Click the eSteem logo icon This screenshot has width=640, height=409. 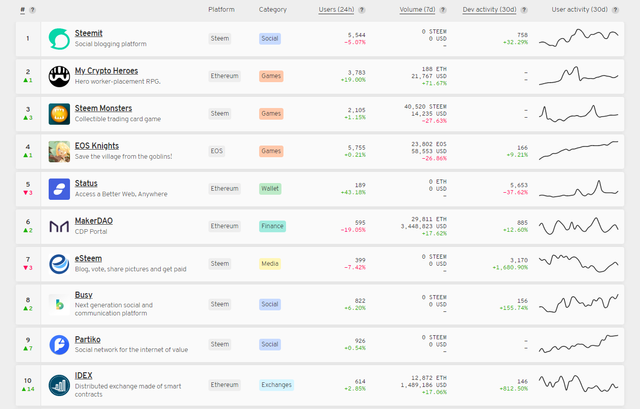pyautogui.click(x=59, y=264)
